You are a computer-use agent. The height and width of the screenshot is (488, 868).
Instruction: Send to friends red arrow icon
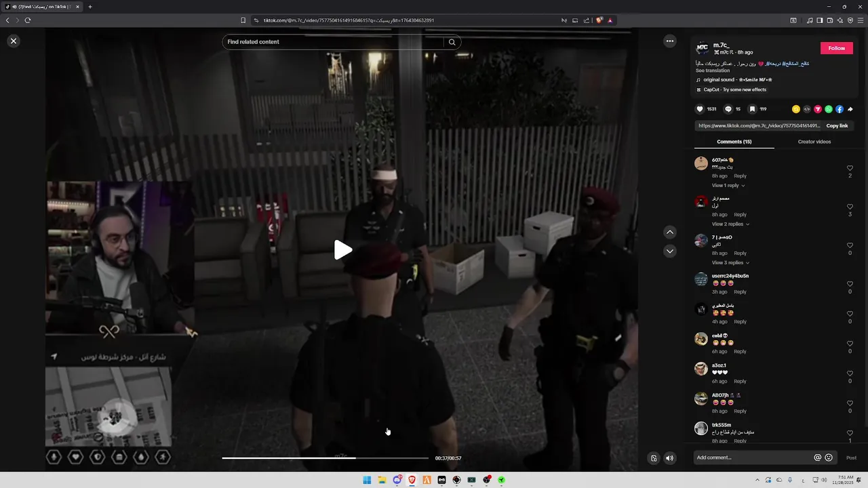[x=818, y=109]
